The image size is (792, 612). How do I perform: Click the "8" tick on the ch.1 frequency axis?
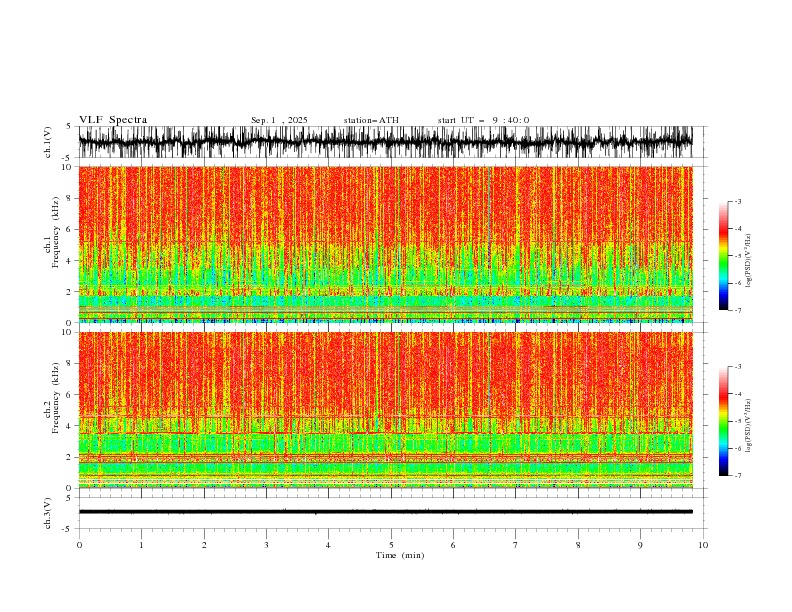(x=70, y=198)
